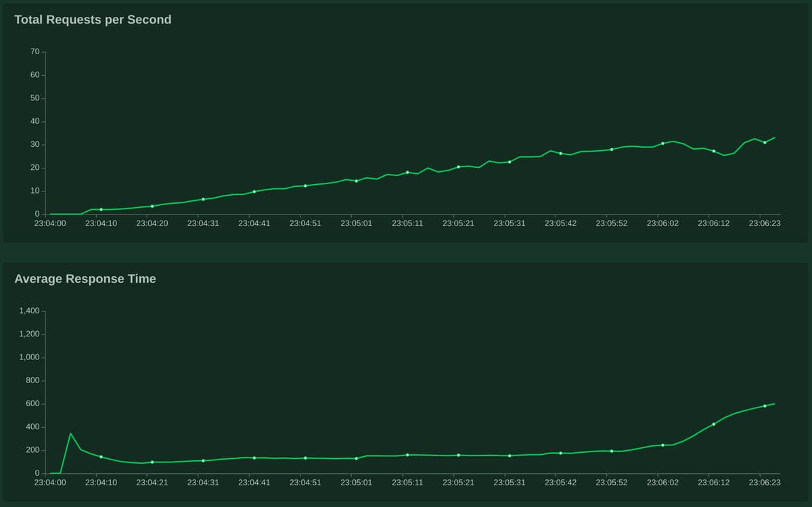This screenshot has height=507, width=812.
Task: Click the Average Response Time chart title
Action: pyautogui.click(x=85, y=279)
